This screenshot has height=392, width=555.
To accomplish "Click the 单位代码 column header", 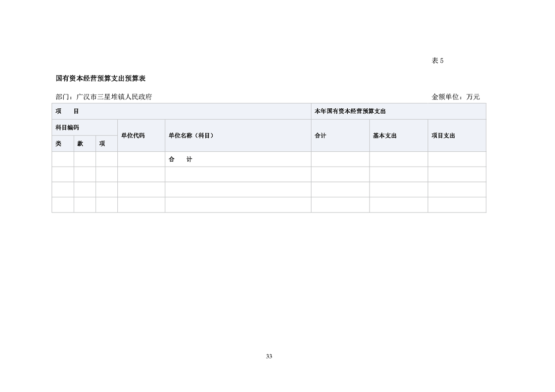I will pos(141,135).
